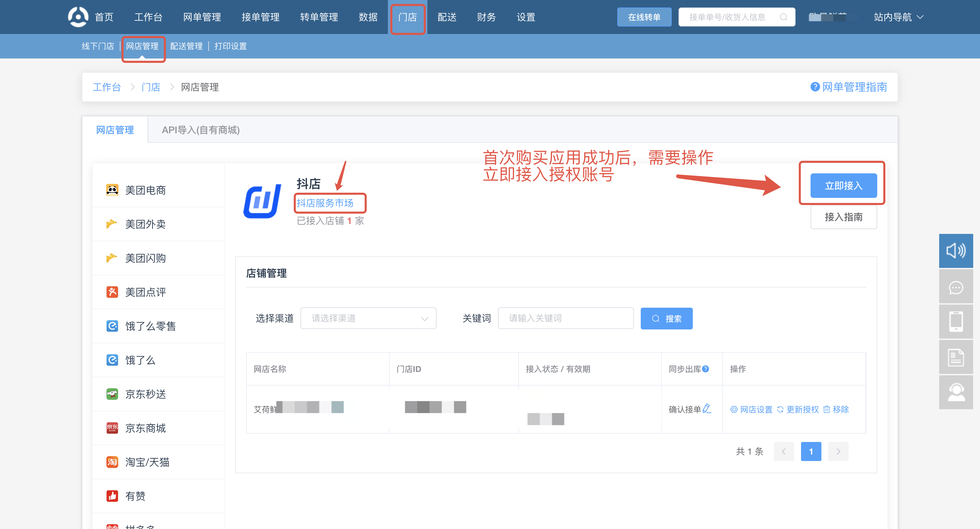Open 财务 menu
The height and width of the screenshot is (529, 980).
tap(487, 17)
